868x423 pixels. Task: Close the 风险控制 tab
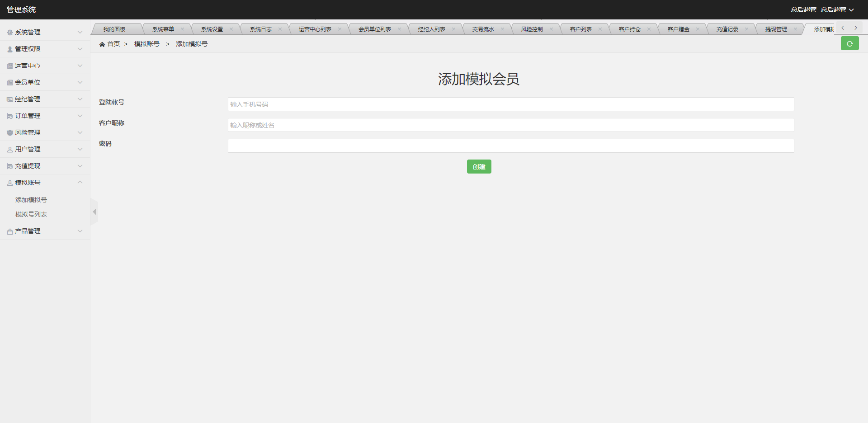[x=551, y=29]
